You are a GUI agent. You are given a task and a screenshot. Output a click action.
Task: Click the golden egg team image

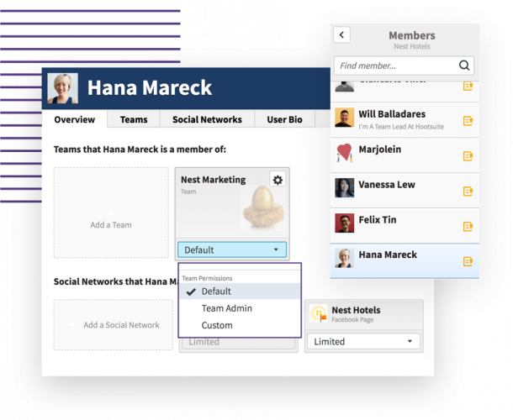click(263, 207)
